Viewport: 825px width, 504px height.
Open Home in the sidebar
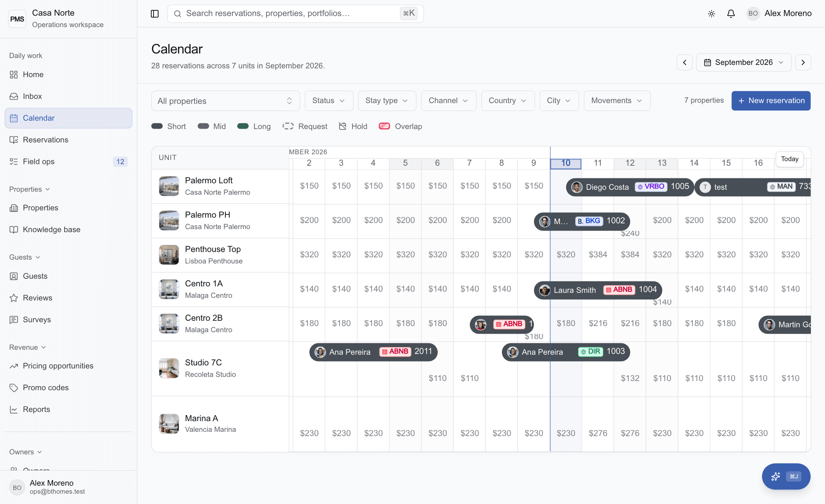(x=68, y=74)
